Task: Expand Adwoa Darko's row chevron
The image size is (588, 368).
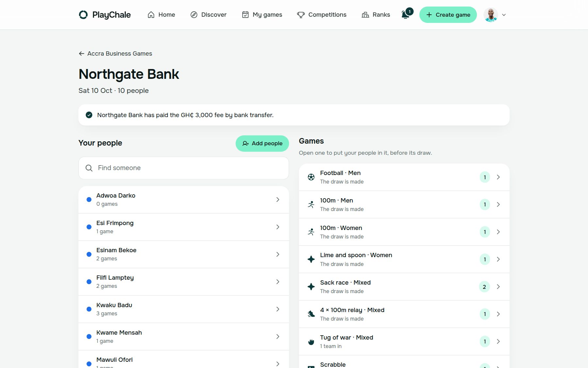Action: click(x=278, y=200)
